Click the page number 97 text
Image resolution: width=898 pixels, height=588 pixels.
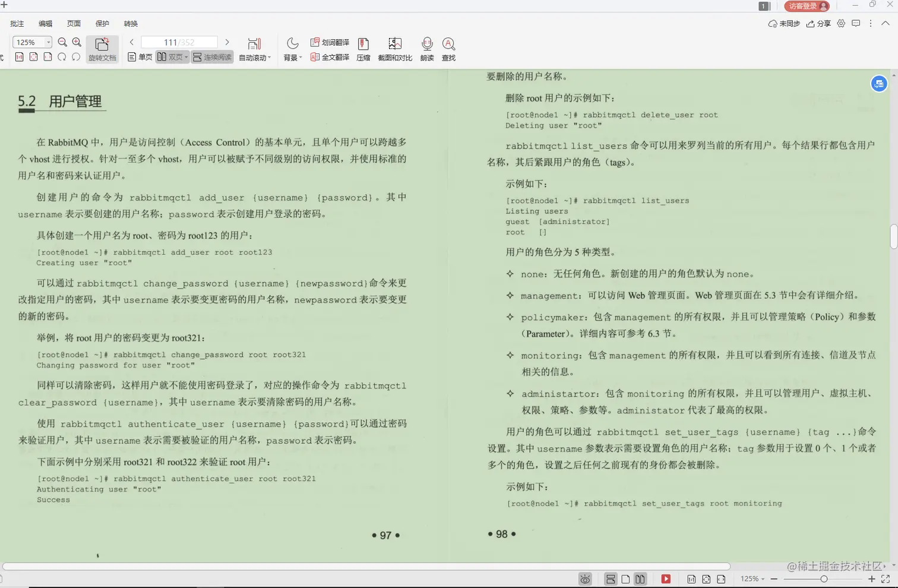386,536
